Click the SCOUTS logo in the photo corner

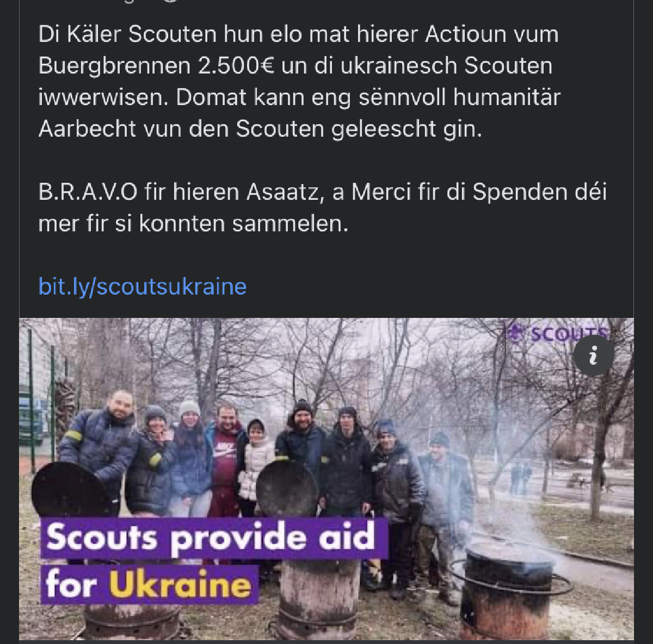(x=559, y=333)
